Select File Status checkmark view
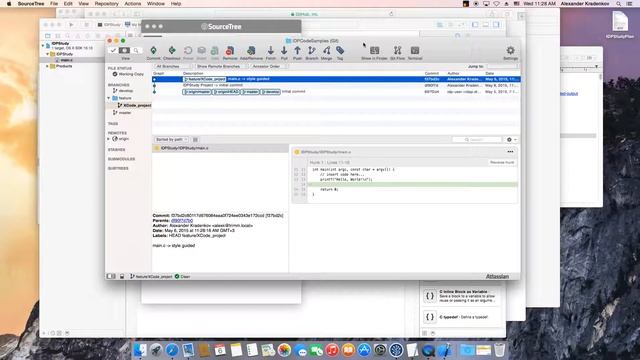 tap(113, 50)
